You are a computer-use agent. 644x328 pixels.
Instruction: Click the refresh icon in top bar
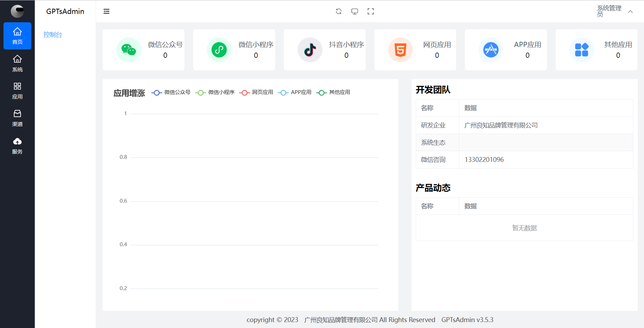tap(339, 11)
